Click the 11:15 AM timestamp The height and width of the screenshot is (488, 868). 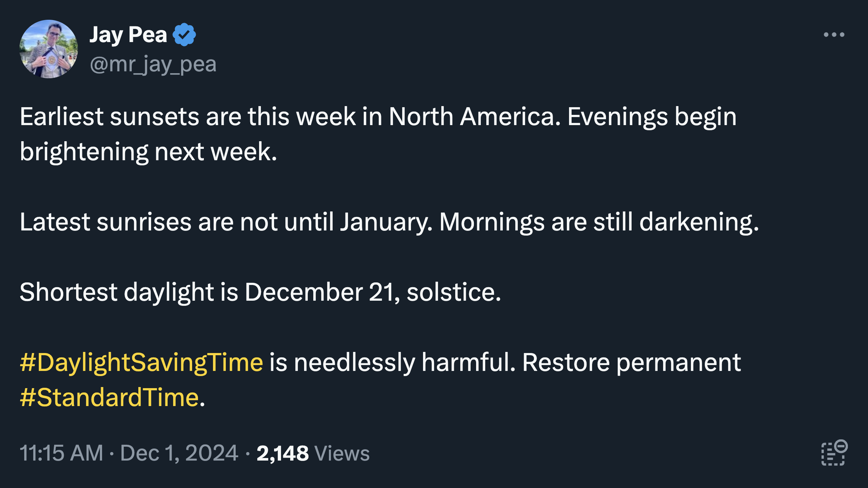(61, 453)
